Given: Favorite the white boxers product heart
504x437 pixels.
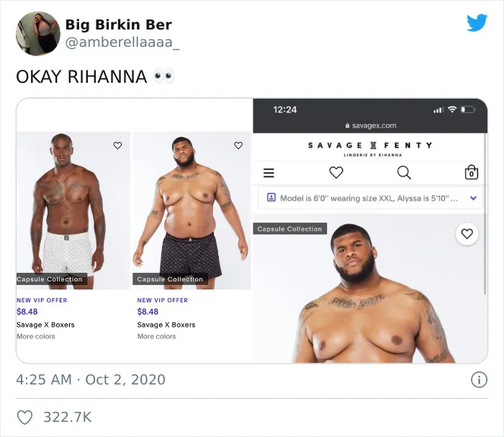Looking at the screenshot, I should tap(117, 145).
